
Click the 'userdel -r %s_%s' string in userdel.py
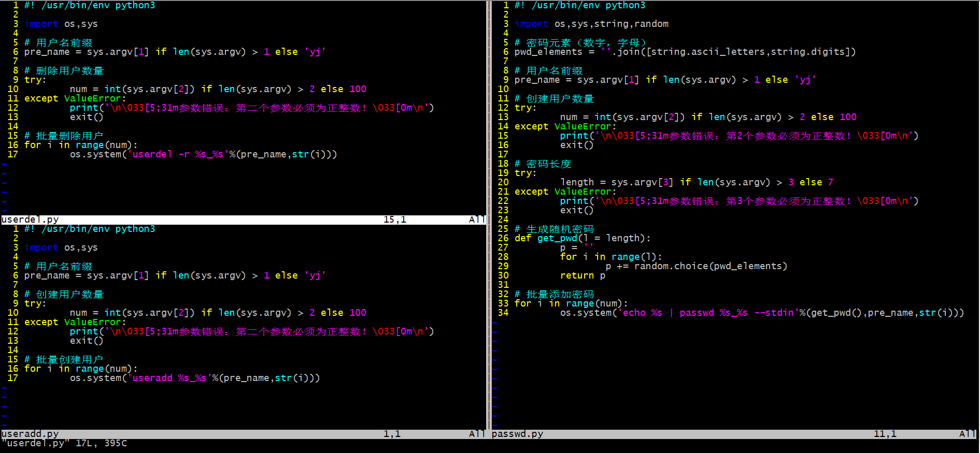(178, 154)
